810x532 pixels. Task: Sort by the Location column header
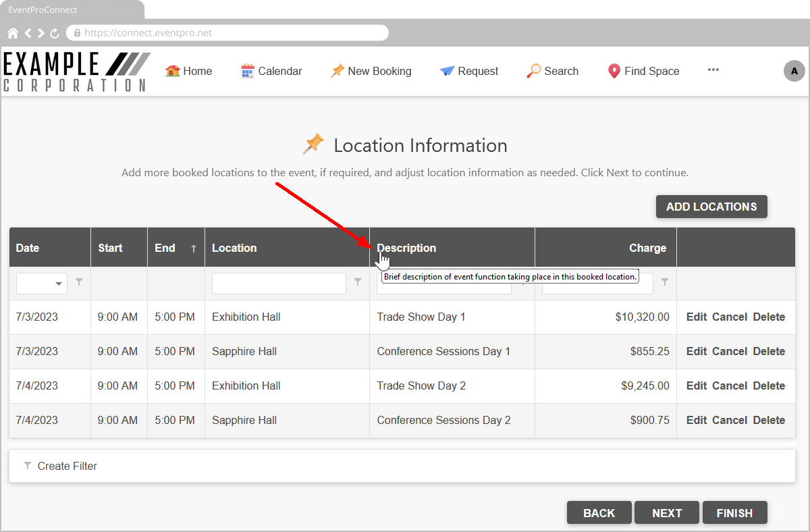tap(287, 248)
